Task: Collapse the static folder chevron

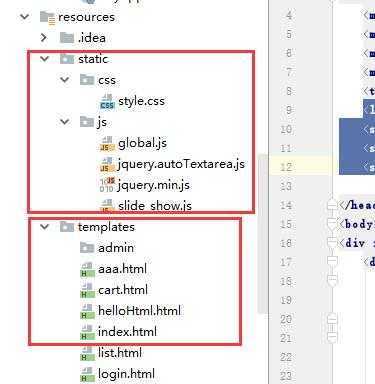Action: [x=45, y=59]
